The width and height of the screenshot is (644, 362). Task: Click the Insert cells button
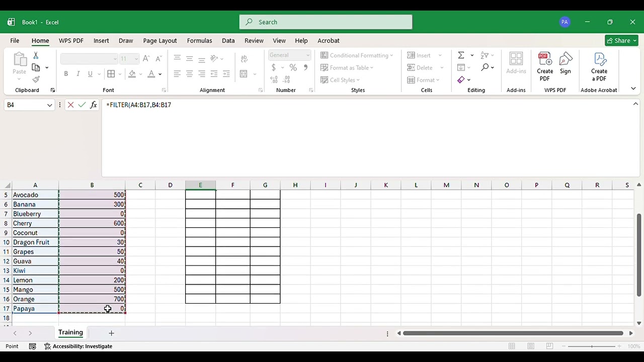point(419,55)
